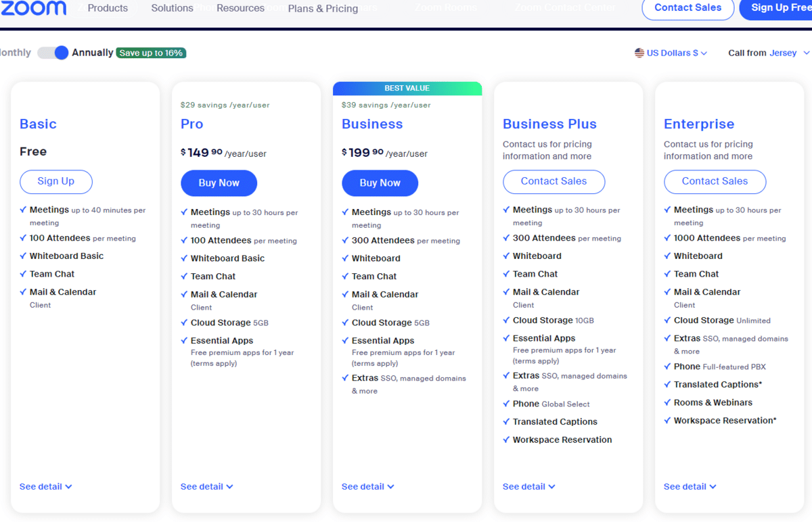The image size is (812, 522).
Task: Click the Sign Up Free button
Action: [776, 8]
